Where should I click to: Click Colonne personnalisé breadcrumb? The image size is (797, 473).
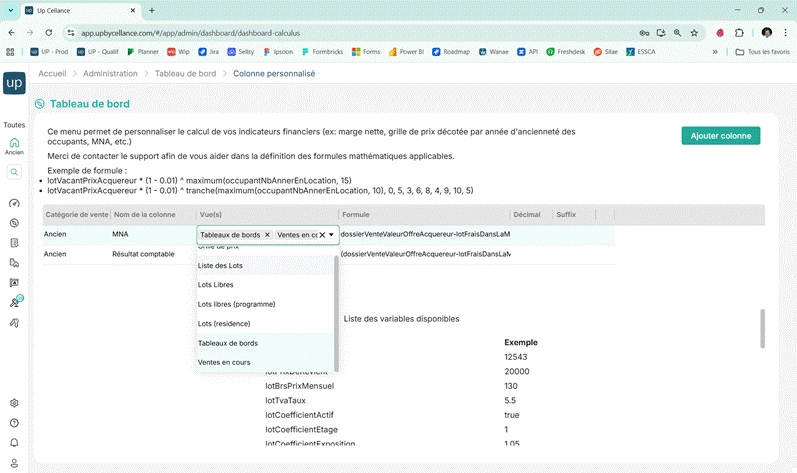274,74
